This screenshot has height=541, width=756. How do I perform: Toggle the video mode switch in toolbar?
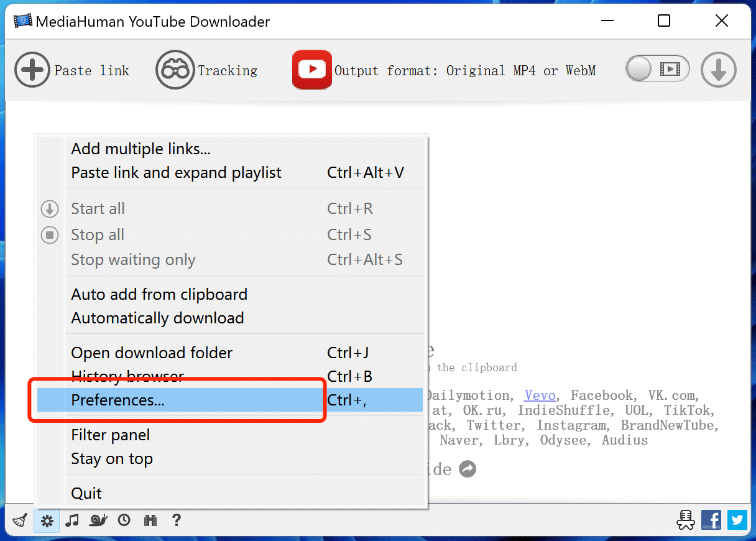tap(658, 69)
